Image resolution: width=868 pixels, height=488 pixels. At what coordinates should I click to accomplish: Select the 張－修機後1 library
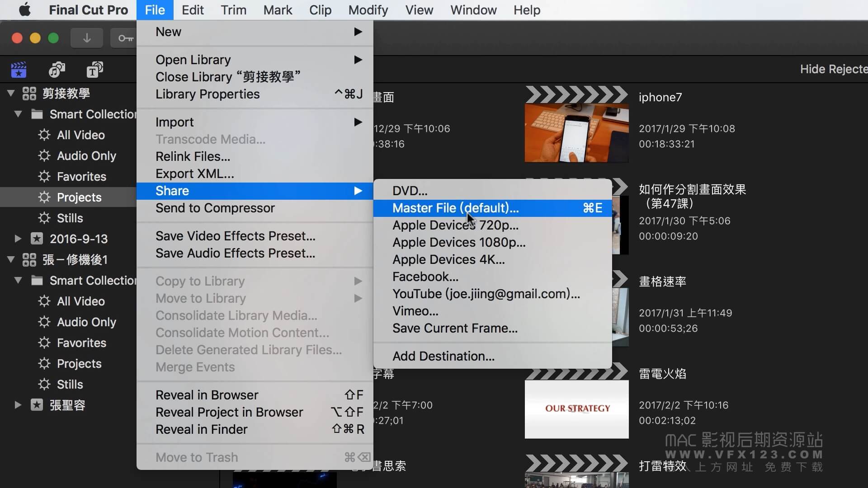[75, 260]
